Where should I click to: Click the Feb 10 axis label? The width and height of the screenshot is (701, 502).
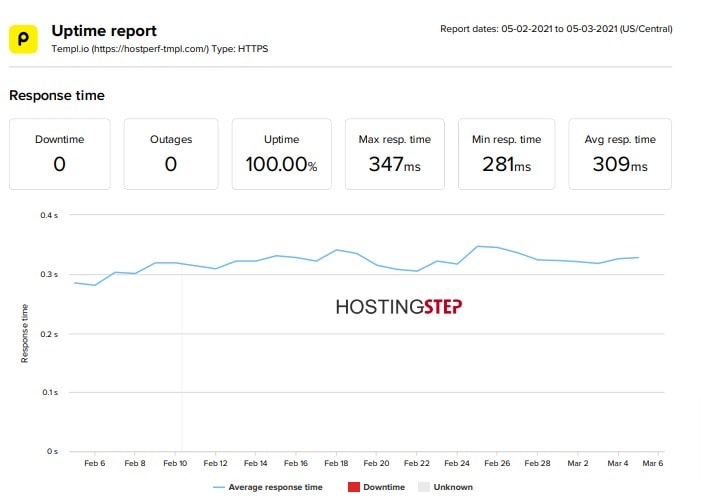click(175, 464)
